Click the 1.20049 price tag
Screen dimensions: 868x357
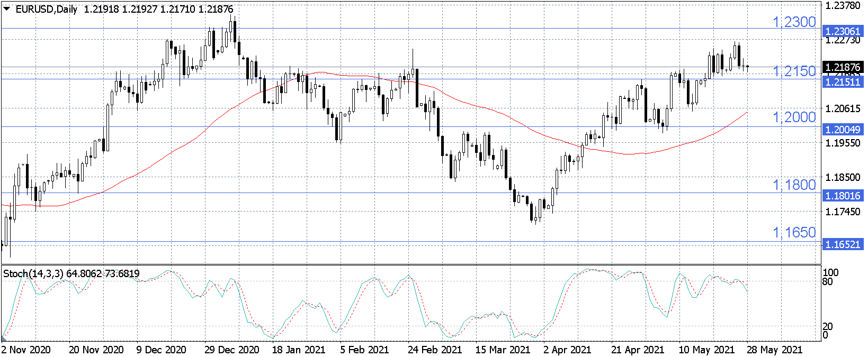point(843,130)
